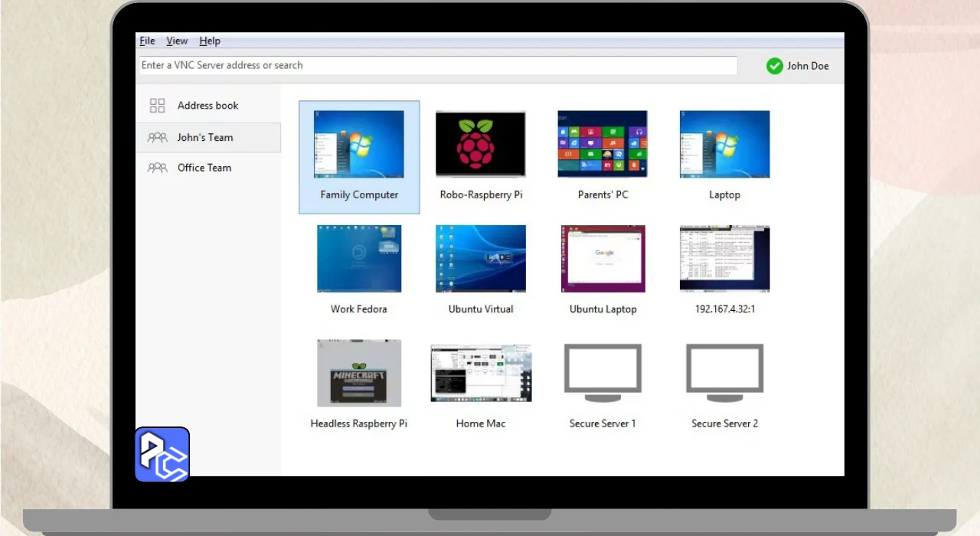This screenshot has width=980, height=536.
Task: Click the John Doe account name
Action: pyautogui.click(x=808, y=66)
